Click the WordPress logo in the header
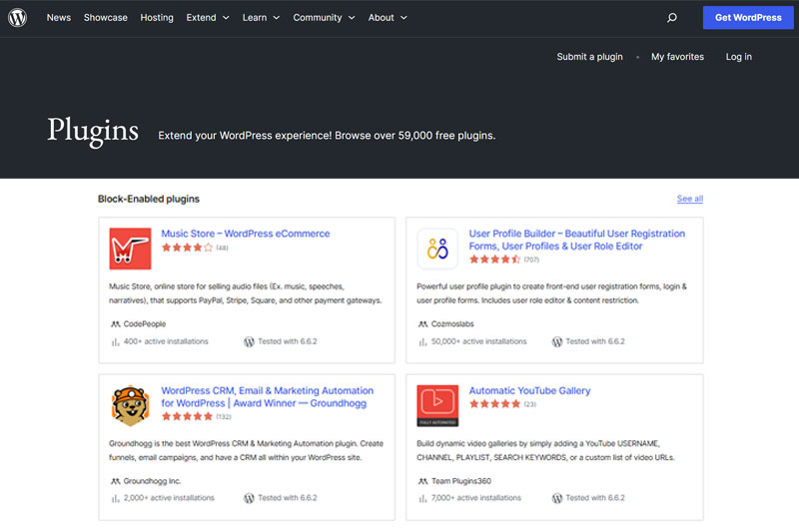This screenshot has height=532, width=799. 17,17
